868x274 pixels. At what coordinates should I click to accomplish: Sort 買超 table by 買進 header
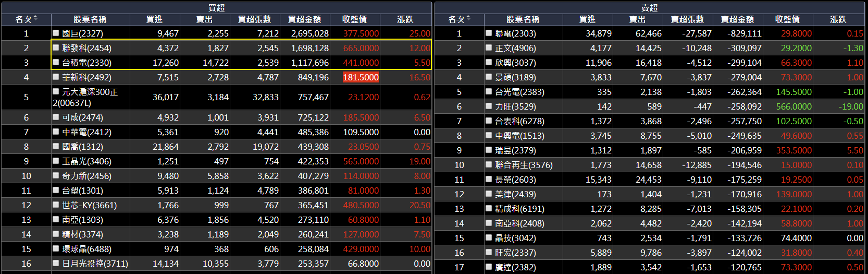[155, 19]
